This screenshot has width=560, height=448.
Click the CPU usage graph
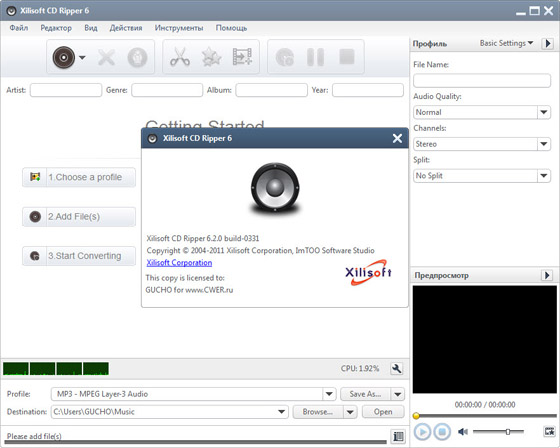(x=56, y=369)
